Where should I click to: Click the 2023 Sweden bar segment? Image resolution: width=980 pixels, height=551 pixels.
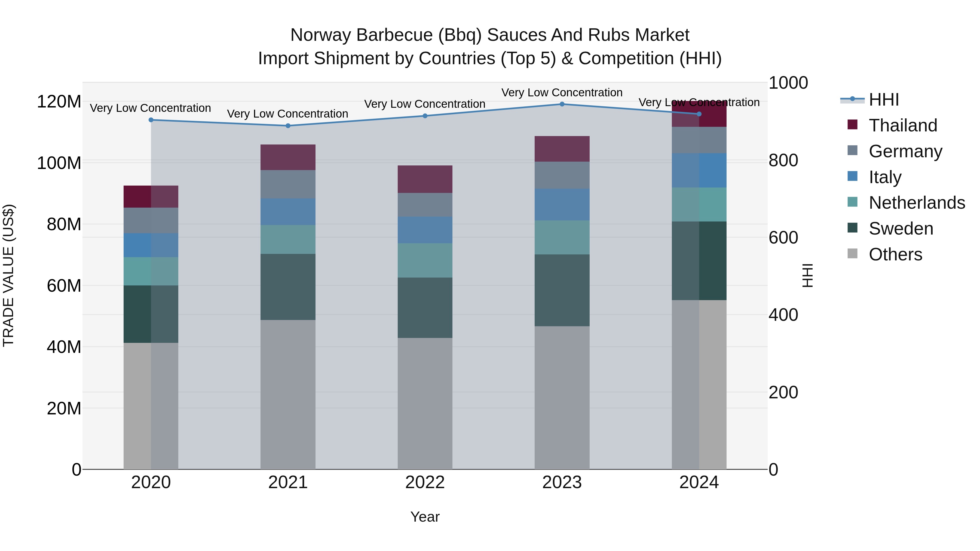[x=562, y=291]
